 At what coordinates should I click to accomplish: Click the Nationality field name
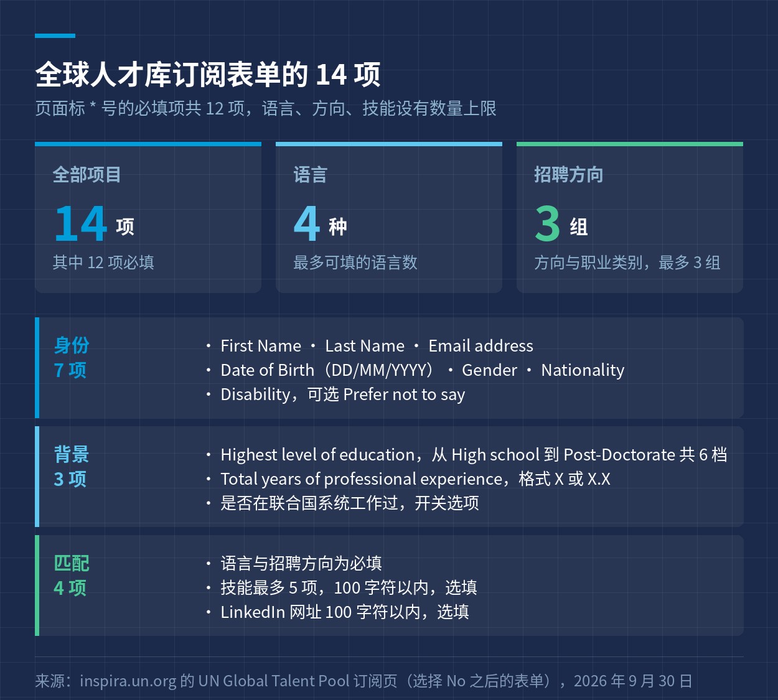coord(583,370)
